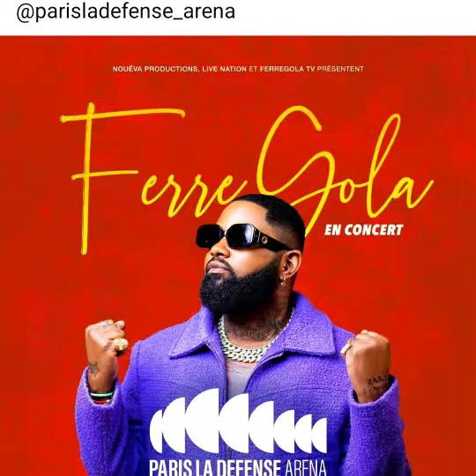
Task: Click the 'PARIS LA DEFENSE ARENA' text
Action: click(238, 468)
